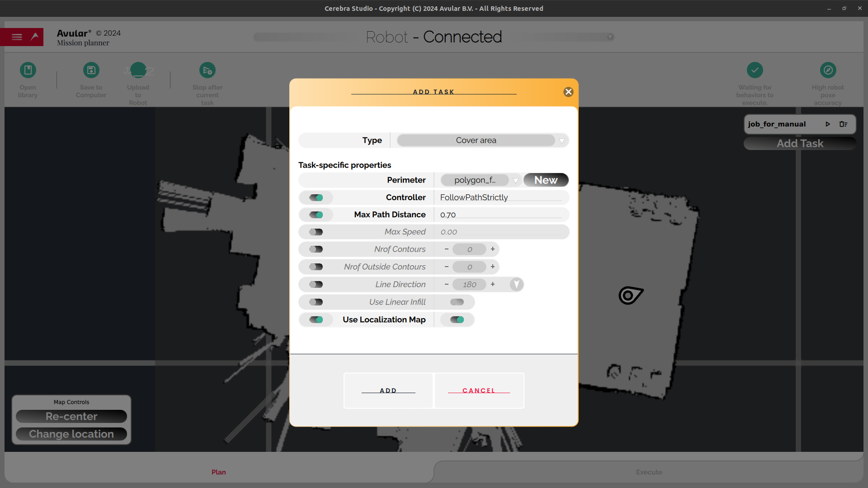Image resolution: width=868 pixels, height=488 pixels.
Task: Click the High robot pose accuracy icon
Action: click(828, 70)
